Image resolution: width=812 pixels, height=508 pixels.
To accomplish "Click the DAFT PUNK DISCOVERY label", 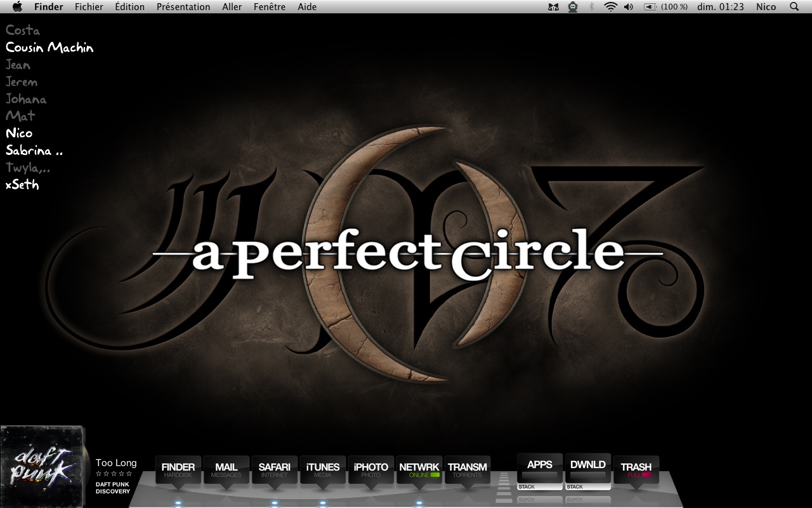I will click(113, 488).
